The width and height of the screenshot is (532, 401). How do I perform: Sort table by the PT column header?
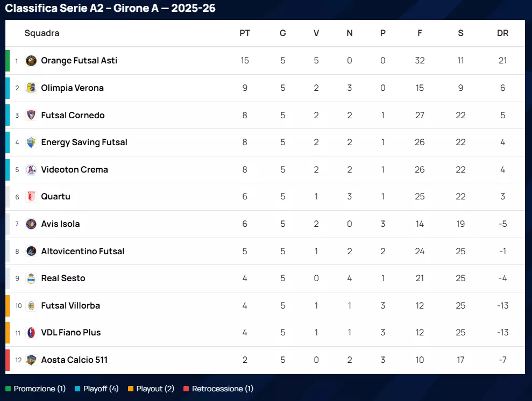pos(245,33)
